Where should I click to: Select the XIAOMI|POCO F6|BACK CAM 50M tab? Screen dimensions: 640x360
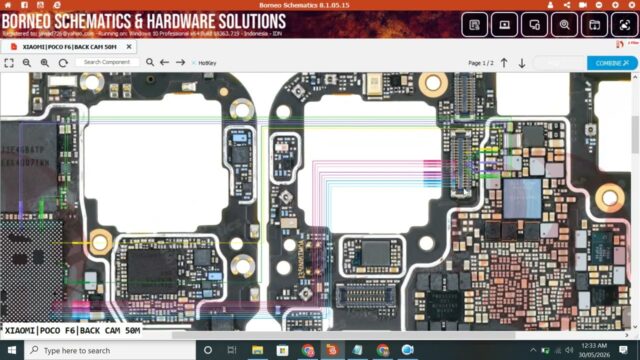(69, 47)
